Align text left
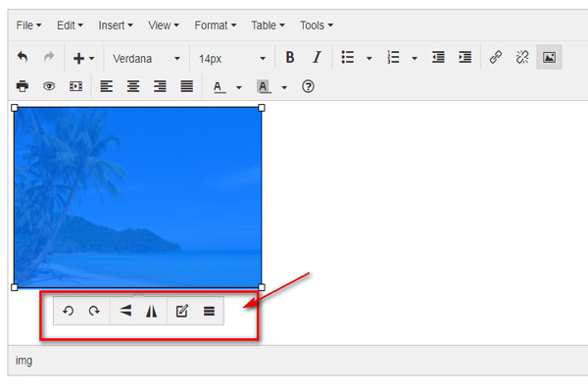Image resolution: width=588 pixels, height=392 pixels. coord(106,86)
